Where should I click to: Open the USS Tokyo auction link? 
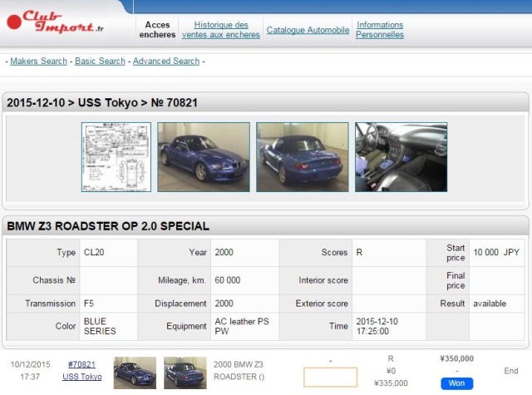point(81,377)
